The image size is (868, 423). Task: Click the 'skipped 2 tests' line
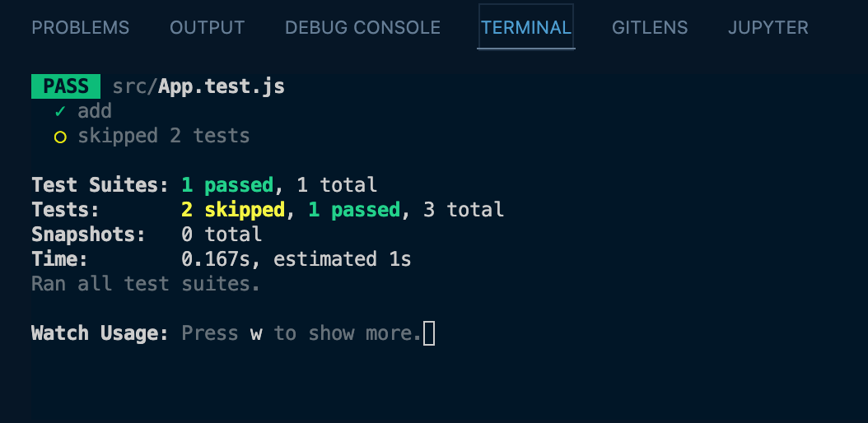coord(164,136)
